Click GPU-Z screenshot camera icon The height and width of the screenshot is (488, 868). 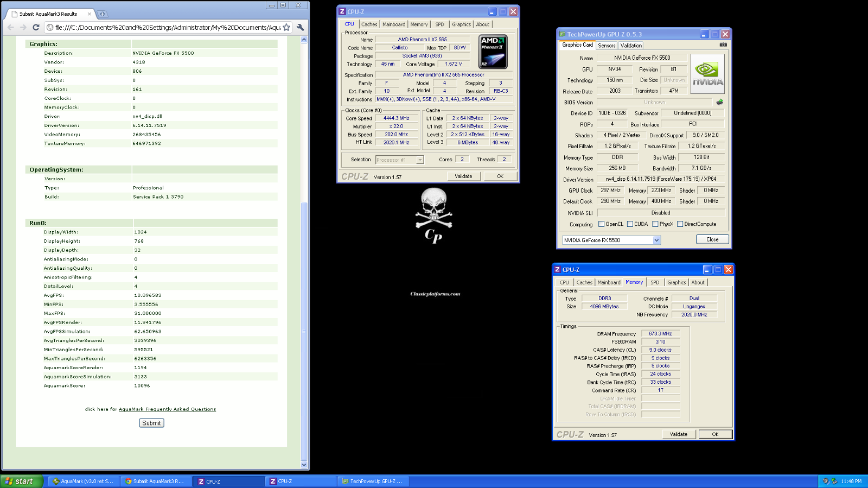[723, 45]
